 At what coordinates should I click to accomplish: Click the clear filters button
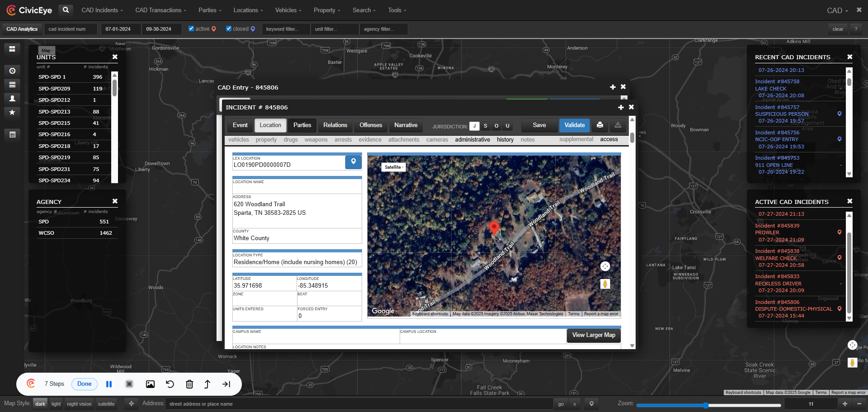[838, 29]
